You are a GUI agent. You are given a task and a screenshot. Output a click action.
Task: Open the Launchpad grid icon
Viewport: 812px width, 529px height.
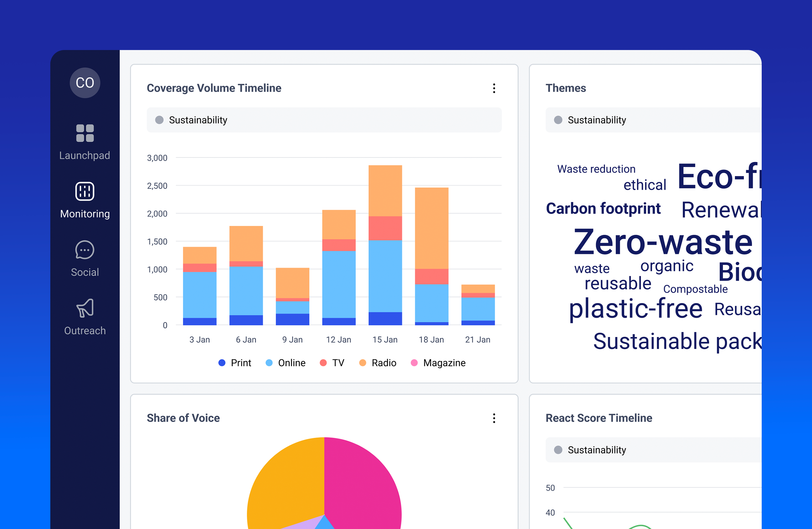(85, 133)
